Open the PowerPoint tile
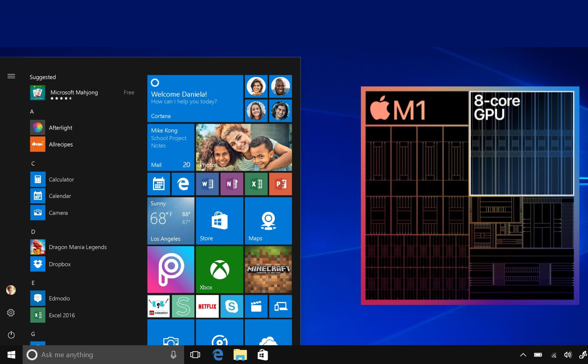 (x=281, y=184)
